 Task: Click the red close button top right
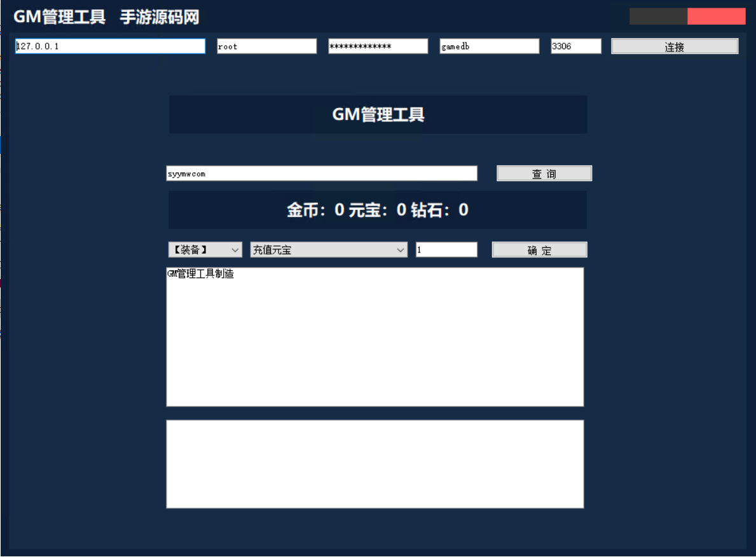pos(717,15)
